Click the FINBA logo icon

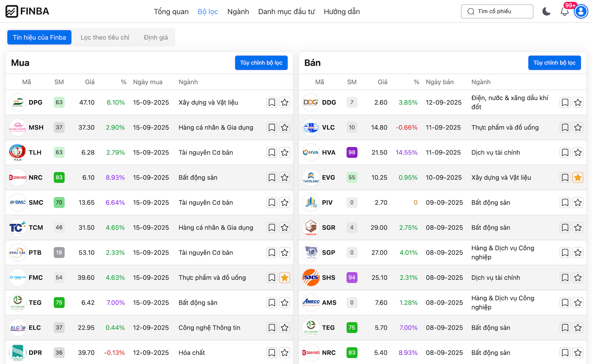coord(12,11)
